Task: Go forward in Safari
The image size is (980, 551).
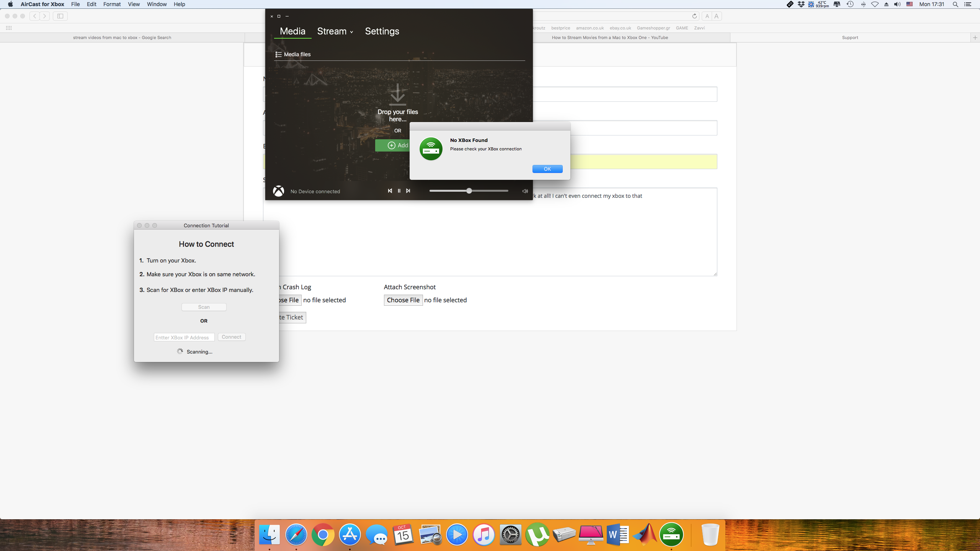Action: point(45,16)
